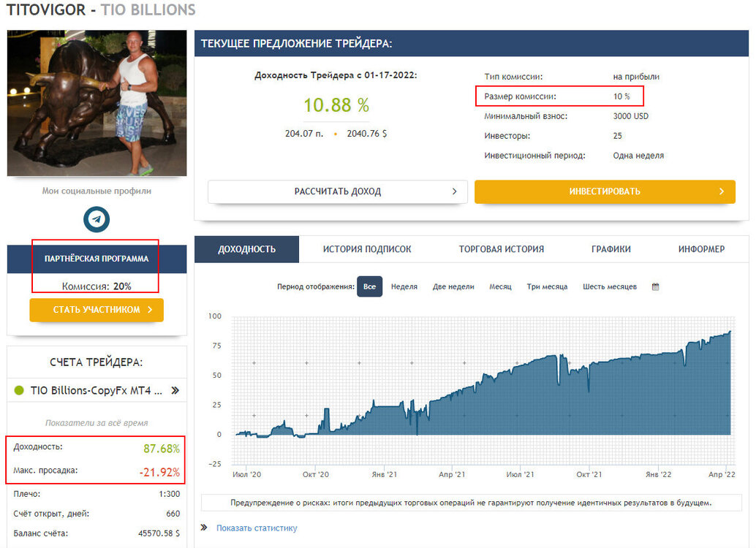Click the arrow on 'Рассчитать доход' button

454,191
